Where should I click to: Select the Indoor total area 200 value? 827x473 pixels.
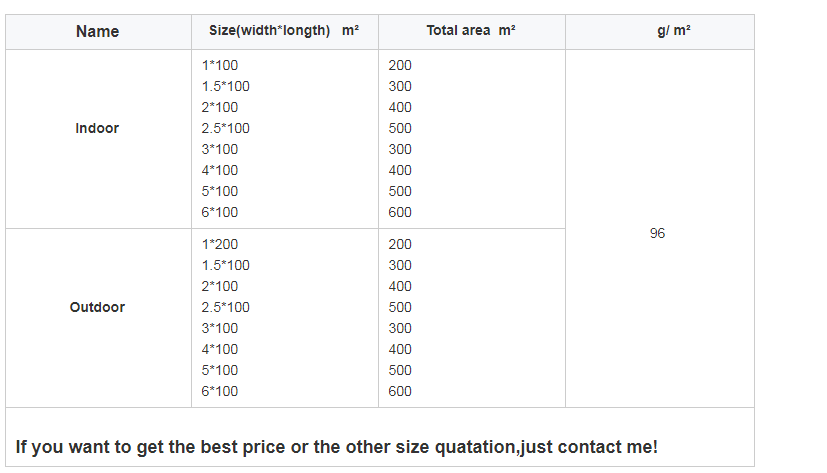(x=400, y=66)
